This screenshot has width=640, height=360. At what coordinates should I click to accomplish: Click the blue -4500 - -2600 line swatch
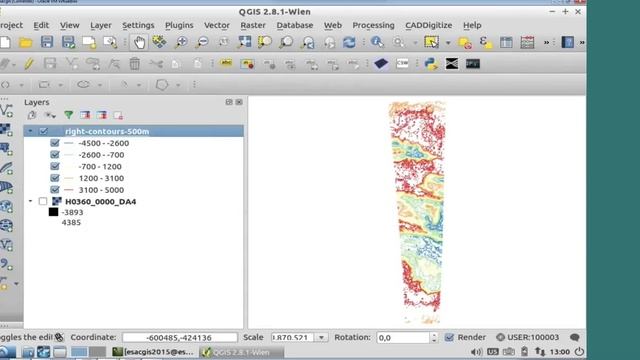click(x=69, y=143)
